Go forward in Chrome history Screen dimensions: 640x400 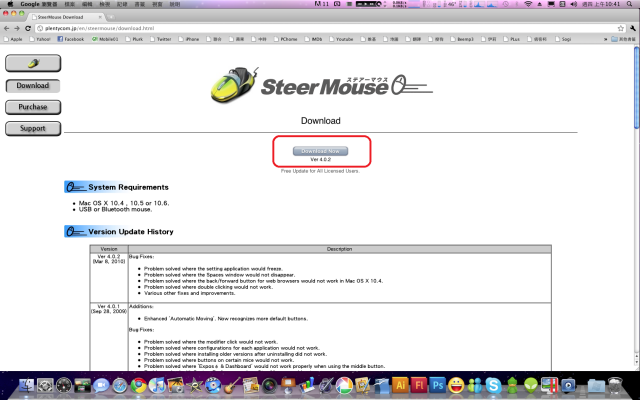[17, 28]
